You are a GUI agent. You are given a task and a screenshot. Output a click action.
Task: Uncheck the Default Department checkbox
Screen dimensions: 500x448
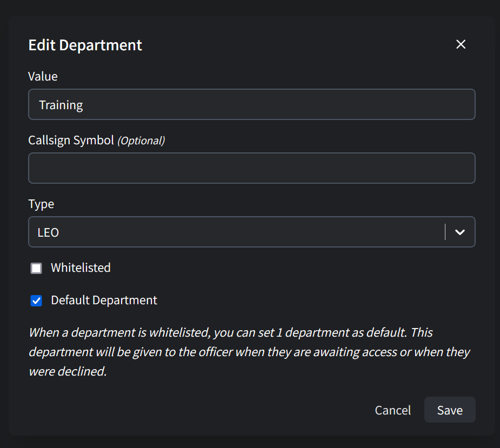point(36,300)
